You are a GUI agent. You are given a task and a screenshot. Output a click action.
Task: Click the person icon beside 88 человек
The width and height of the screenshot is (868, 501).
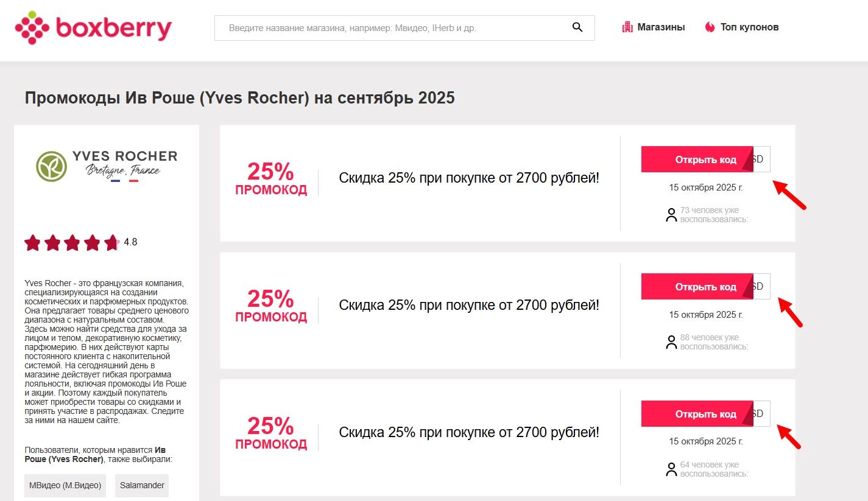pos(671,342)
